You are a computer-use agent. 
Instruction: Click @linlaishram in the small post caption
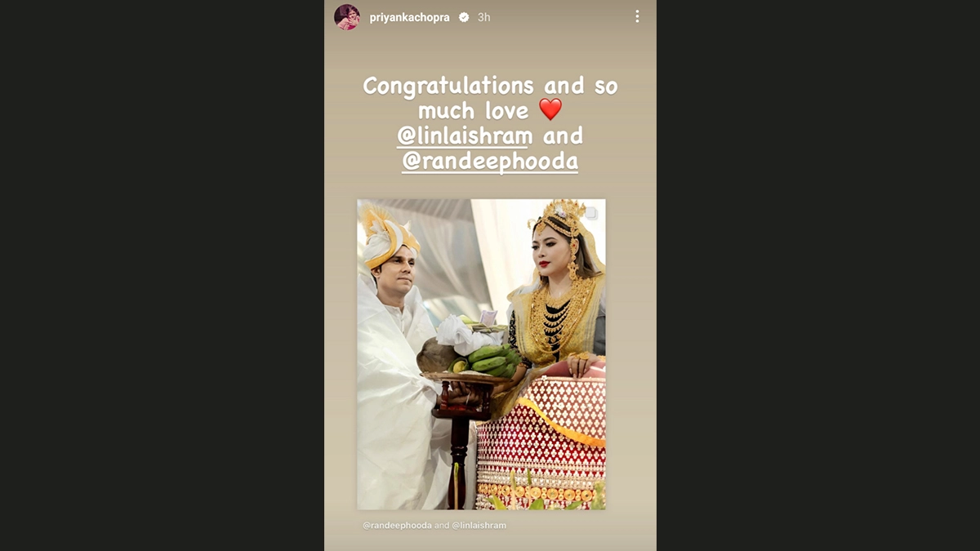tap(479, 525)
